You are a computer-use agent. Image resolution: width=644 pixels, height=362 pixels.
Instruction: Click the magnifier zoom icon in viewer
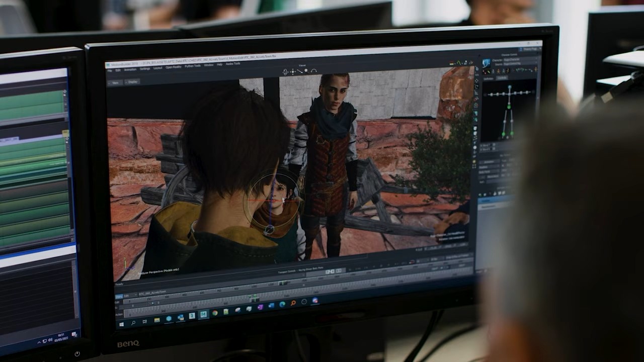click(306, 71)
